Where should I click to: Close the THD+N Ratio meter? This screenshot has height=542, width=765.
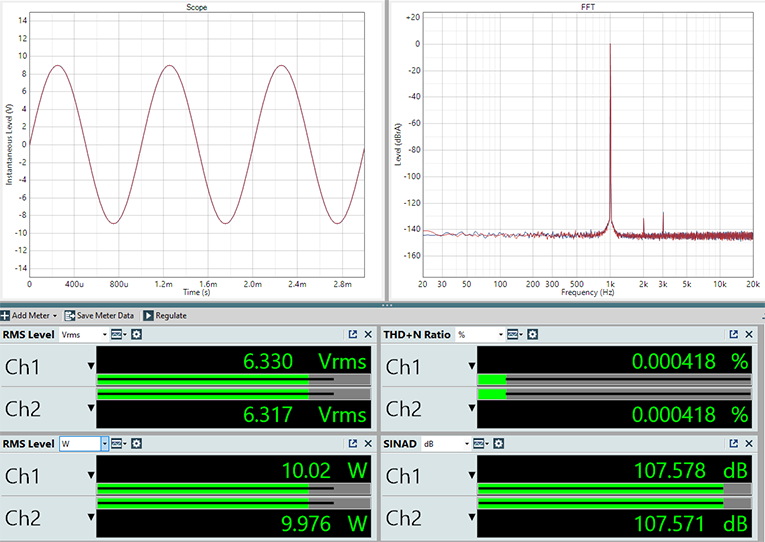tap(750, 334)
